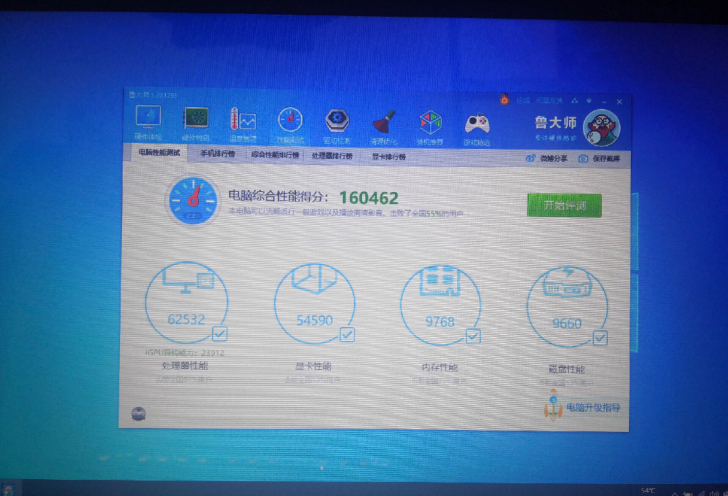This screenshot has height=496, width=728.
Task: Click the 电脑综合性能得分 heading
Action: click(278, 196)
